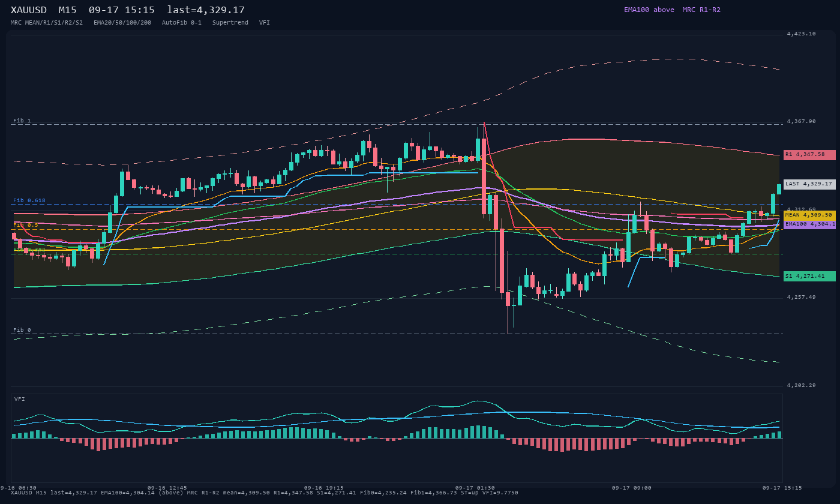Click the bottom status line summary text
This screenshot has width=840, height=504.
click(265, 493)
